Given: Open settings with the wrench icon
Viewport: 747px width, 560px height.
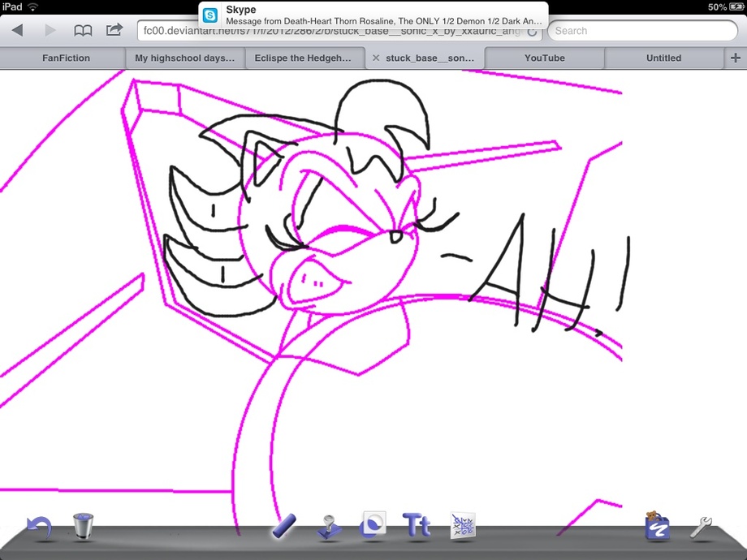Looking at the screenshot, I should [702, 527].
